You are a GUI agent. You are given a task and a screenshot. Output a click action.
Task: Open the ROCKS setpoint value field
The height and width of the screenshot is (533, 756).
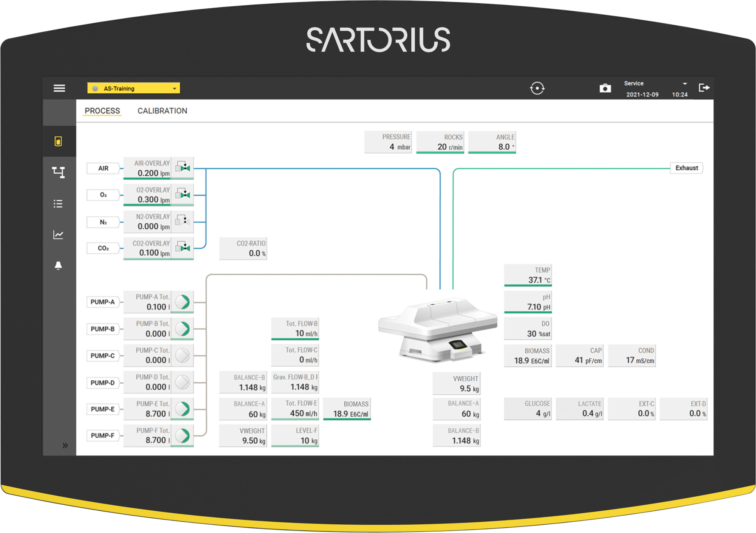[x=440, y=143]
